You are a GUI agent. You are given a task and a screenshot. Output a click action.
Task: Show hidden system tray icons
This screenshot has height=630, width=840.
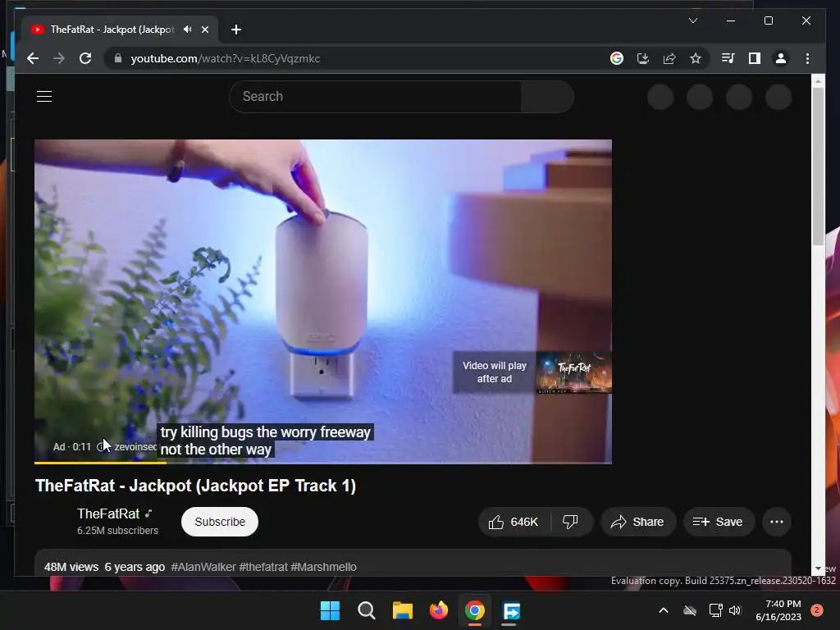[663, 610]
